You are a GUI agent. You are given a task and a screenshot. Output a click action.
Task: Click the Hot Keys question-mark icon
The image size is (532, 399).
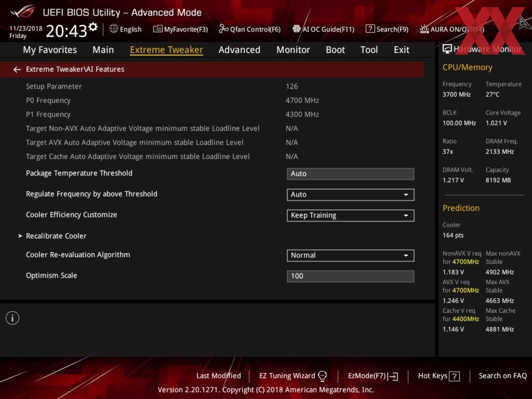click(454, 376)
